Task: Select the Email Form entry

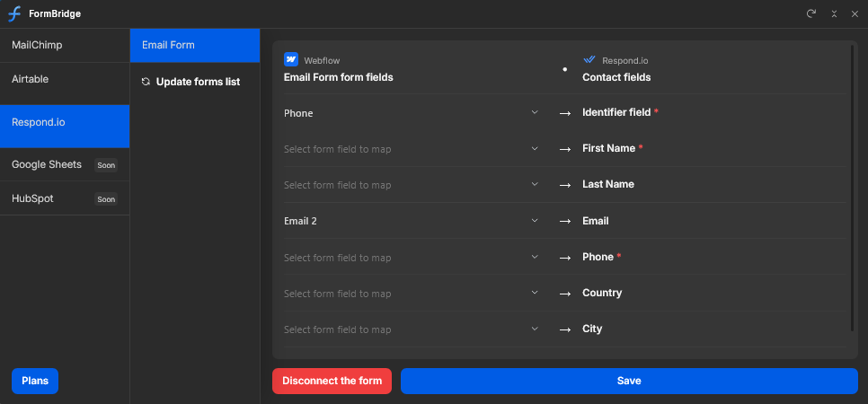Action: pyautogui.click(x=195, y=46)
